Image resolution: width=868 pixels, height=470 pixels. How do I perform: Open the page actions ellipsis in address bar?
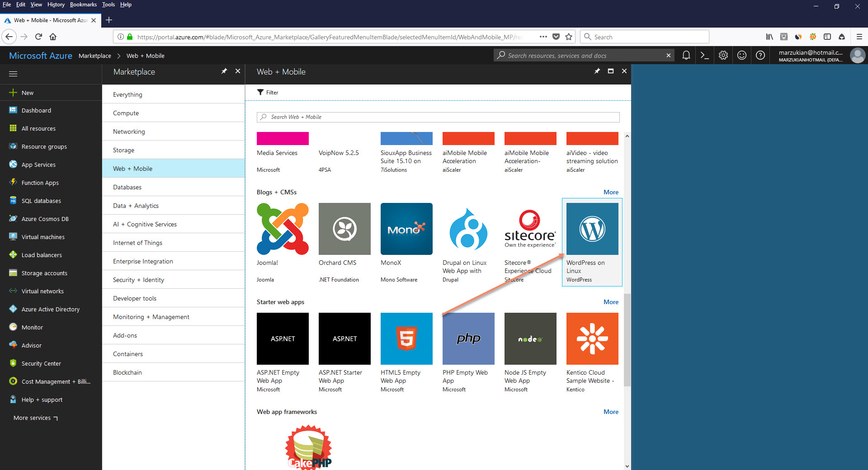(x=542, y=37)
